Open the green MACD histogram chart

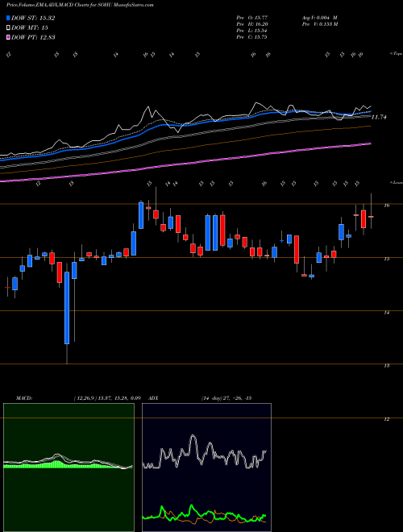(69, 468)
